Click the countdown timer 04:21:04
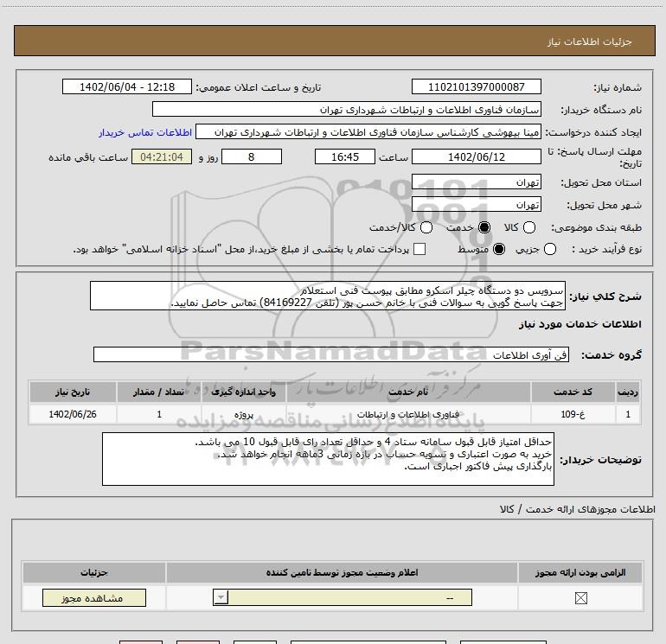Image resolution: width=666 pixels, height=644 pixels. click(162, 156)
